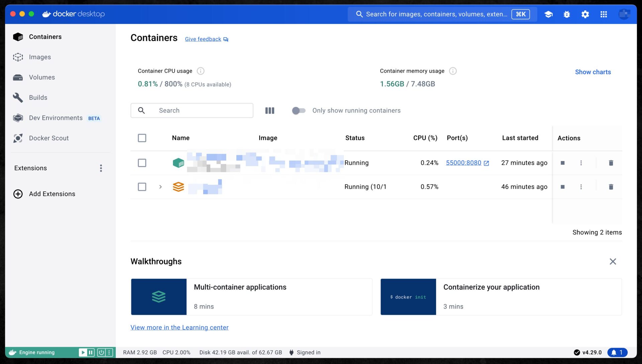Go to Images in the sidebar

pos(40,57)
